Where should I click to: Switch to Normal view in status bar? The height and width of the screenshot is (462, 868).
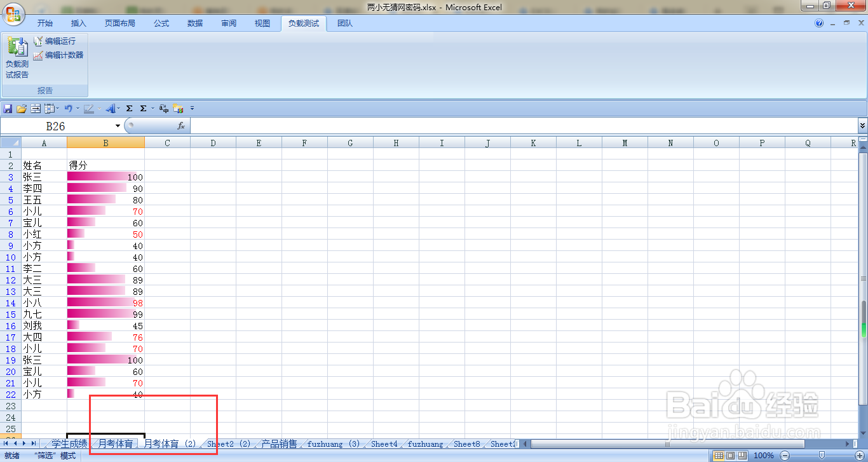point(719,455)
